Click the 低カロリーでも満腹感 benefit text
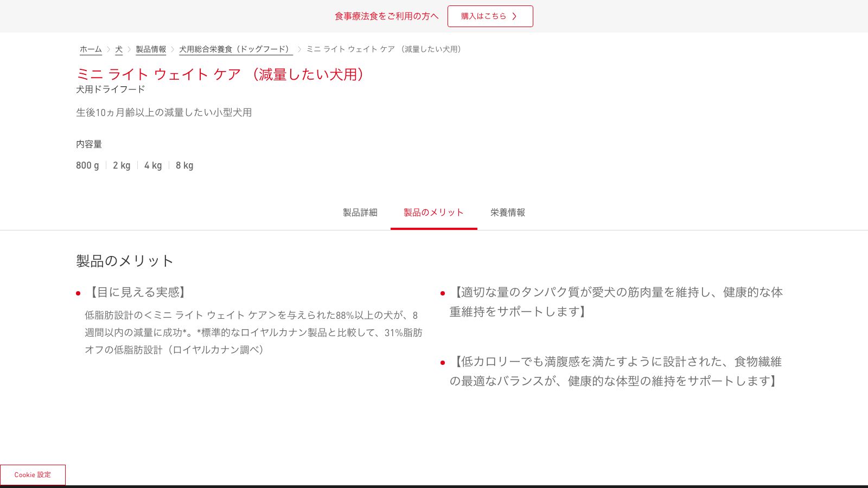The height and width of the screenshot is (488, 868). coord(616,371)
